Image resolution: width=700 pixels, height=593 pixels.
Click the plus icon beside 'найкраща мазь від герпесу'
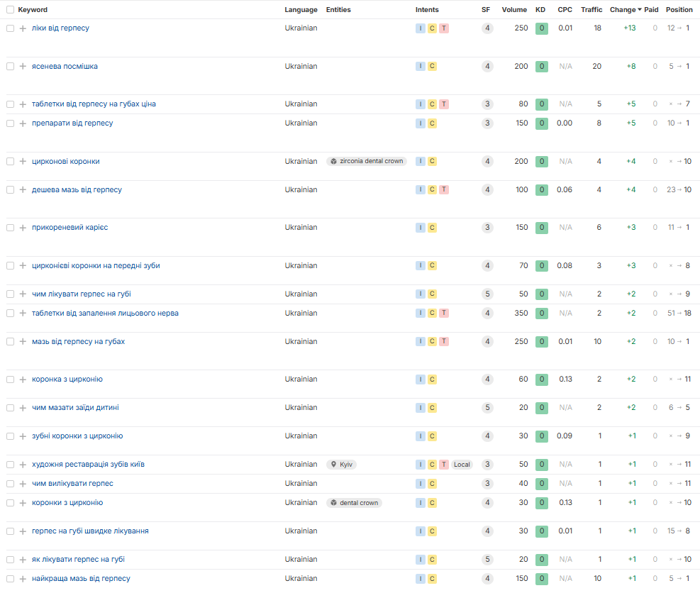coord(23,579)
